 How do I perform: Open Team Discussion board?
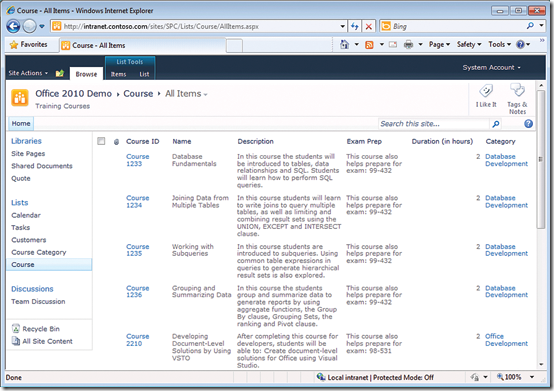(x=38, y=301)
